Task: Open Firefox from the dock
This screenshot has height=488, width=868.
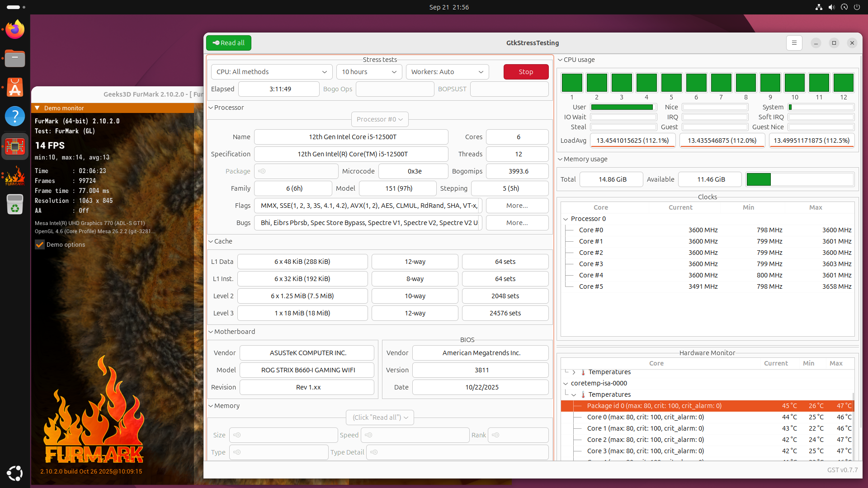Action: tap(15, 30)
